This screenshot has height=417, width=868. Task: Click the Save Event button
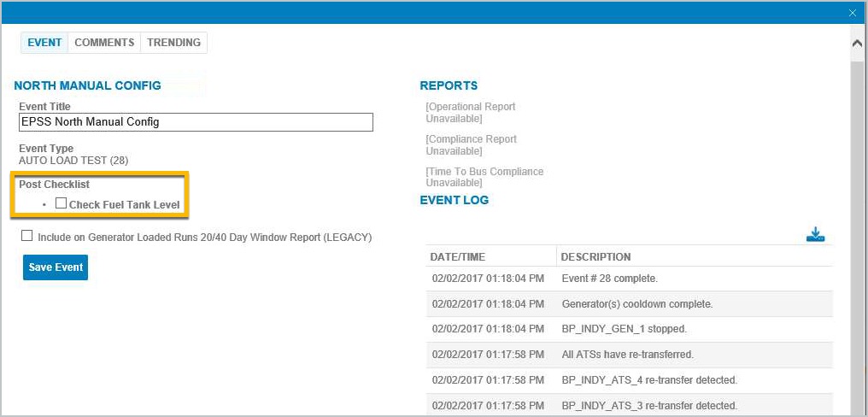pos(56,267)
